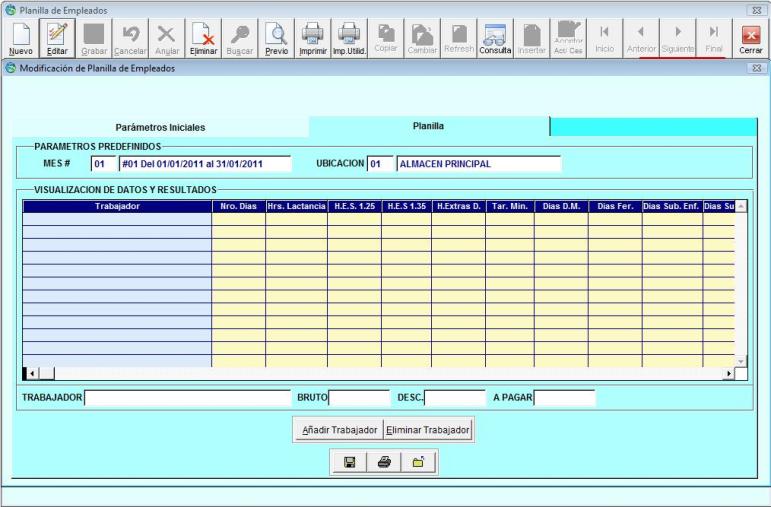
Task: Click the TRABAJADOR text field
Action: pos(187,397)
